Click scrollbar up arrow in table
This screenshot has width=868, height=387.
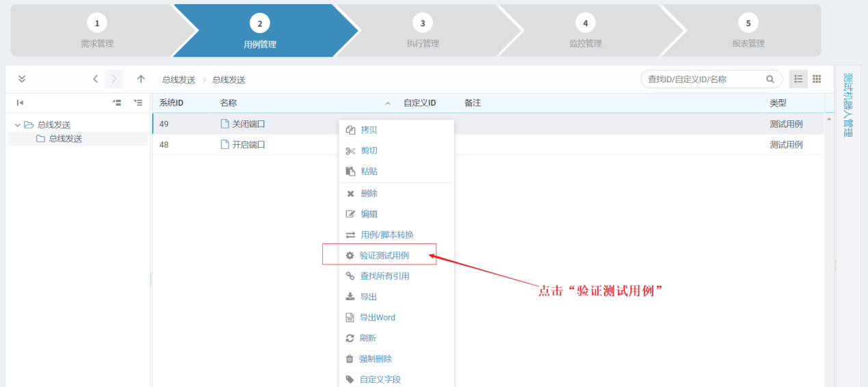[830, 119]
